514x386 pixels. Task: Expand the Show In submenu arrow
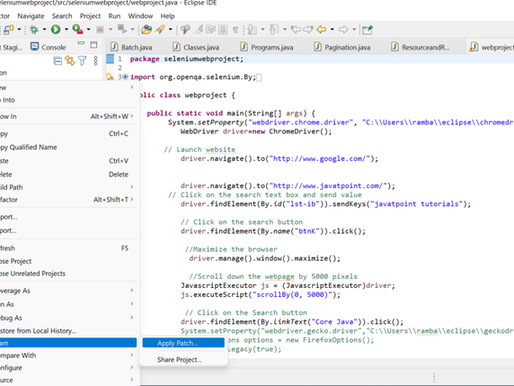(x=132, y=116)
